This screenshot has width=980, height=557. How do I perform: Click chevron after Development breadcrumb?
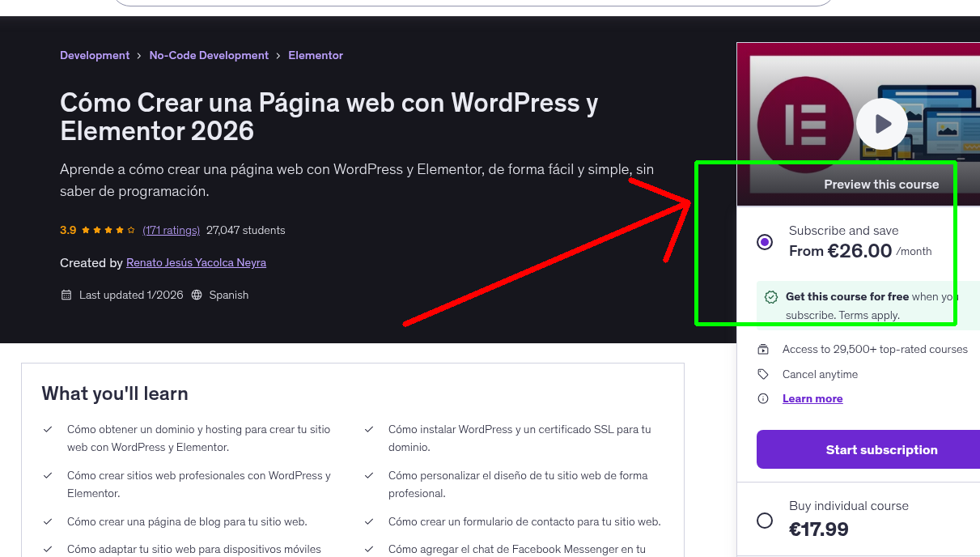coord(139,55)
